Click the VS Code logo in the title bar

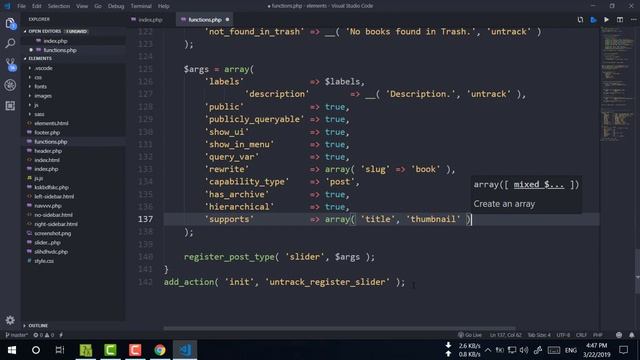(7, 6)
